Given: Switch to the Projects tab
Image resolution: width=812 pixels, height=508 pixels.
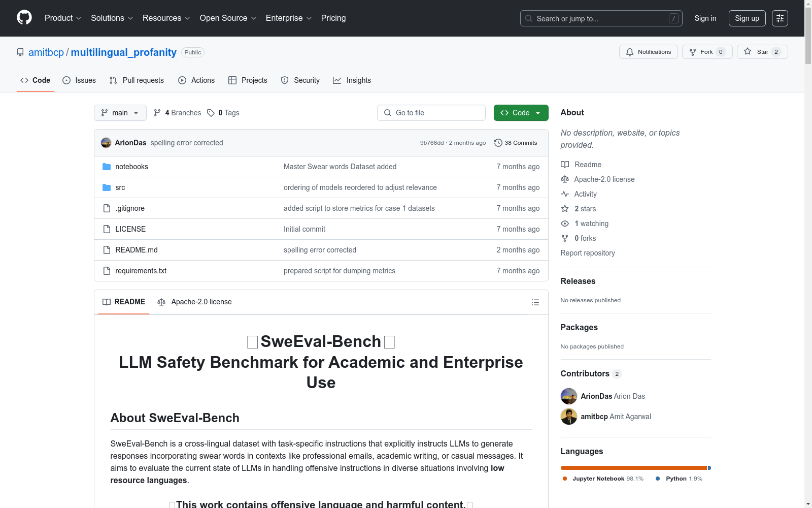Looking at the screenshot, I should tap(248, 80).
